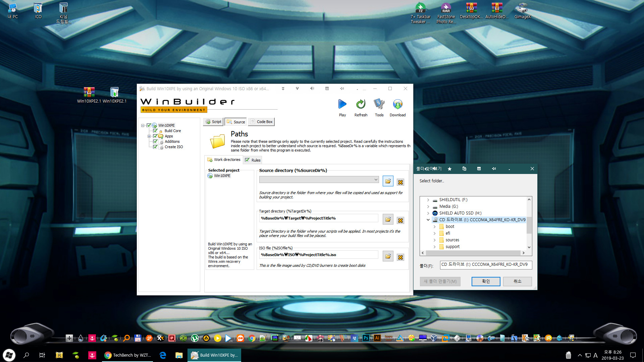Expand the boot folder
This screenshot has height=362, width=644.
pos(434,227)
